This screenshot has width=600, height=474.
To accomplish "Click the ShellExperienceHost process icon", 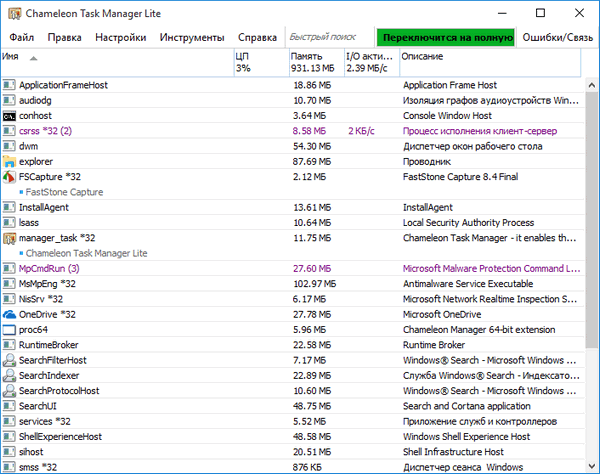I will point(9,437).
